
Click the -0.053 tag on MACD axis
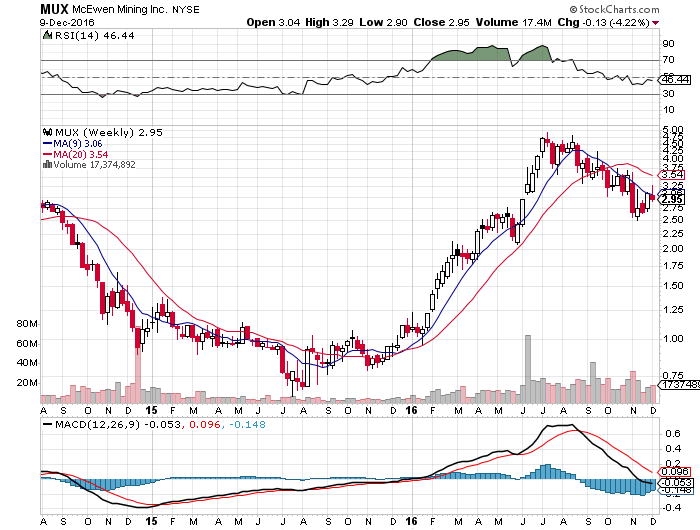[x=677, y=483]
